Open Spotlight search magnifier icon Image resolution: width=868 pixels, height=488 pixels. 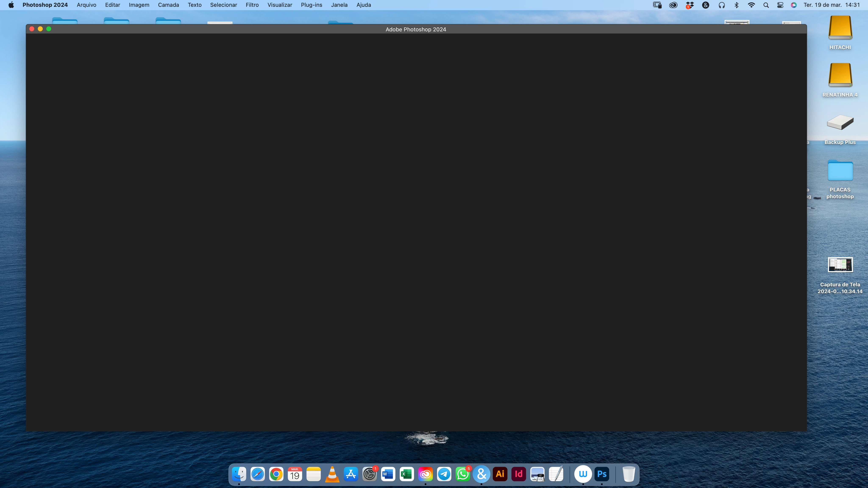pyautogui.click(x=766, y=5)
